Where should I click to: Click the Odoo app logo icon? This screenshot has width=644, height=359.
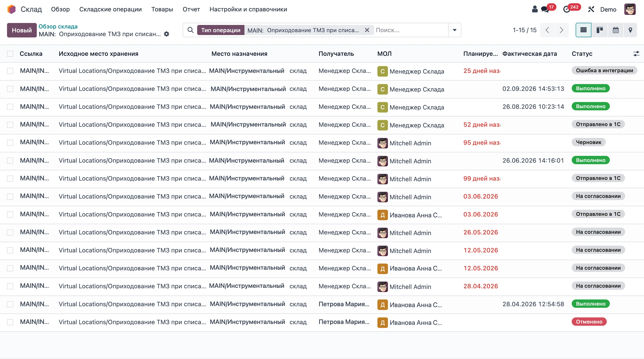point(11,9)
